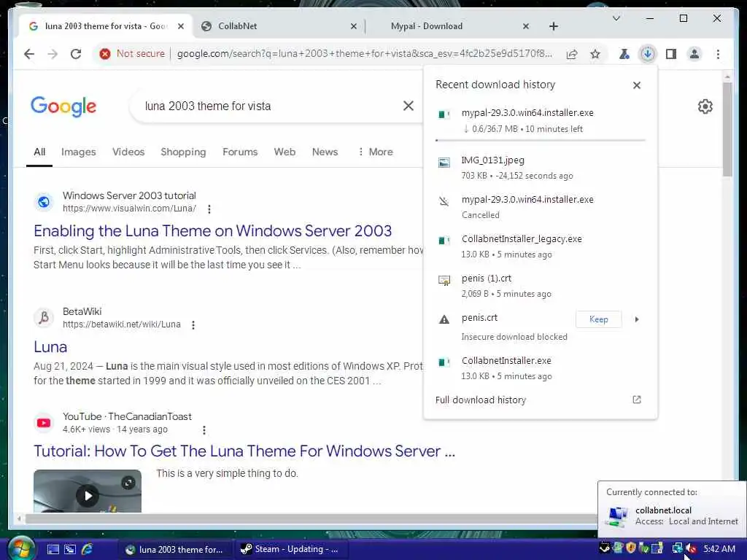The width and height of the screenshot is (747, 560).
Task: Select the Forums search tab
Action: click(239, 152)
